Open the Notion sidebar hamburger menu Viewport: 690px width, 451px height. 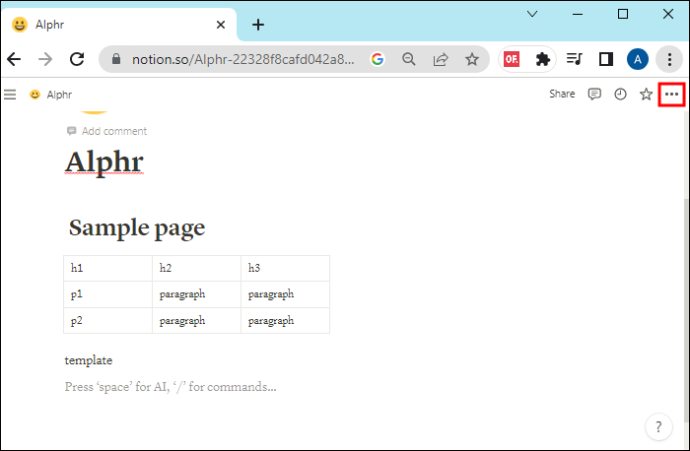10,94
